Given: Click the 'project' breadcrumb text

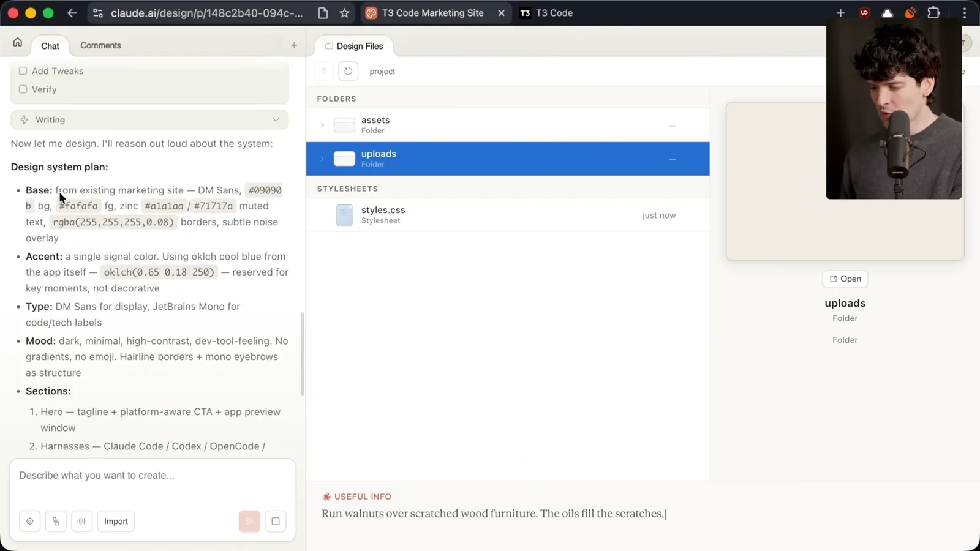Looking at the screenshot, I should [x=382, y=72].
